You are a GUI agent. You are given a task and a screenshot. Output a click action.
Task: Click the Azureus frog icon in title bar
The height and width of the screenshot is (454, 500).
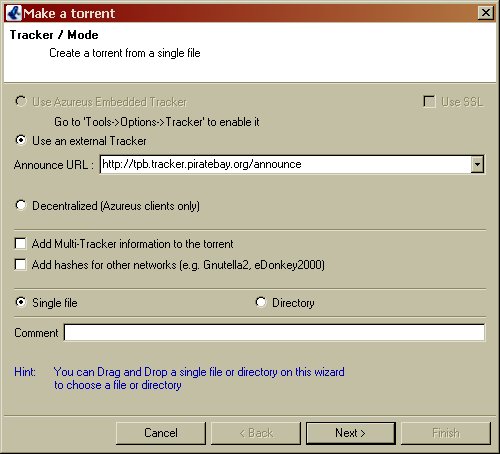tap(14, 13)
